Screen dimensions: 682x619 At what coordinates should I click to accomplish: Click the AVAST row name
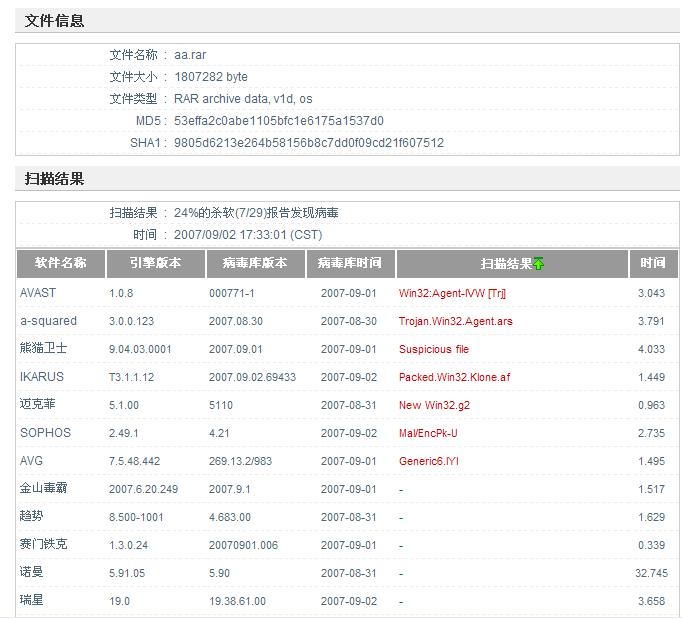click(38, 293)
